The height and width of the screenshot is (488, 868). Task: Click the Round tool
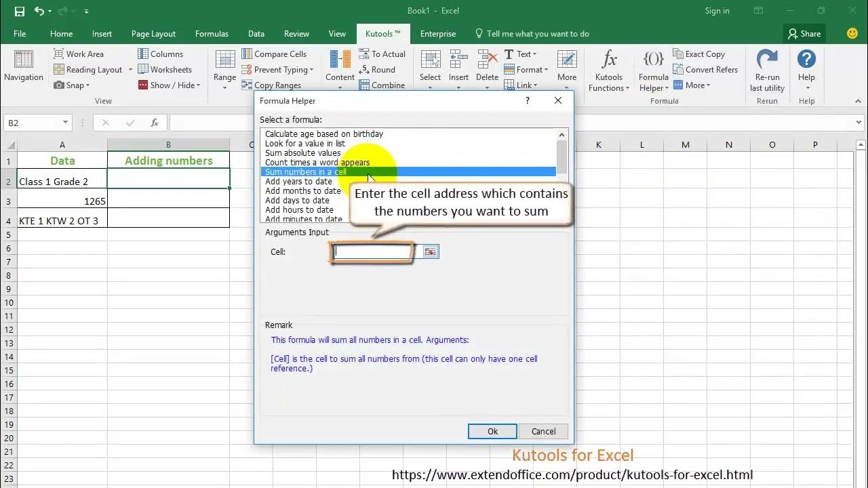click(377, 69)
